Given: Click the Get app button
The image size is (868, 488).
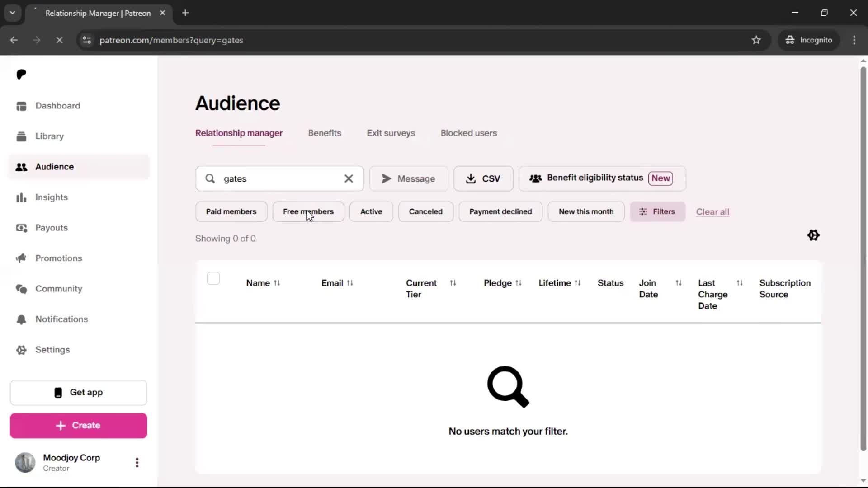Looking at the screenshot, I should (x=79, y=393).
